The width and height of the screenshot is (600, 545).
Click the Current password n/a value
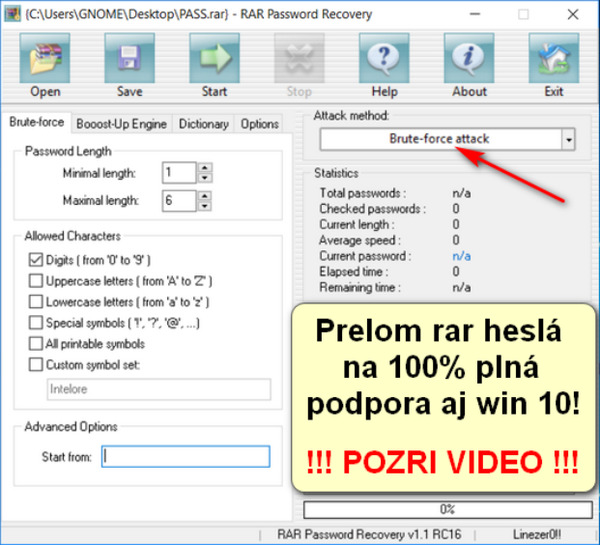461,256
